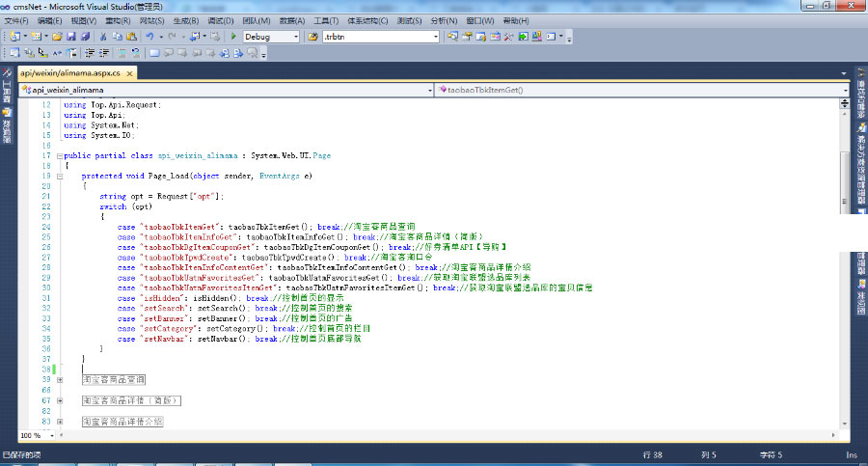Click the Undo arrow icon
Image resolution: width=868 pixels, height=466 pixels.
tap(149, 37)
